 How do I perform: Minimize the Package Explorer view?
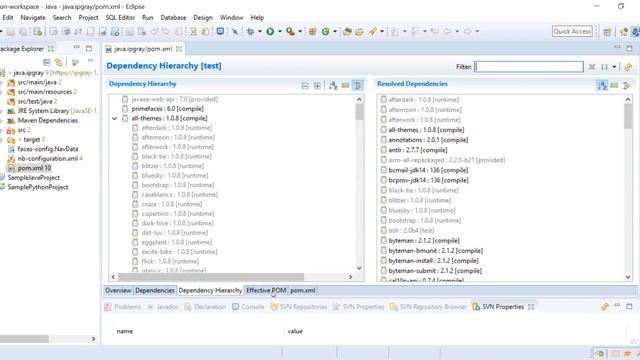(x=76, y=48)
